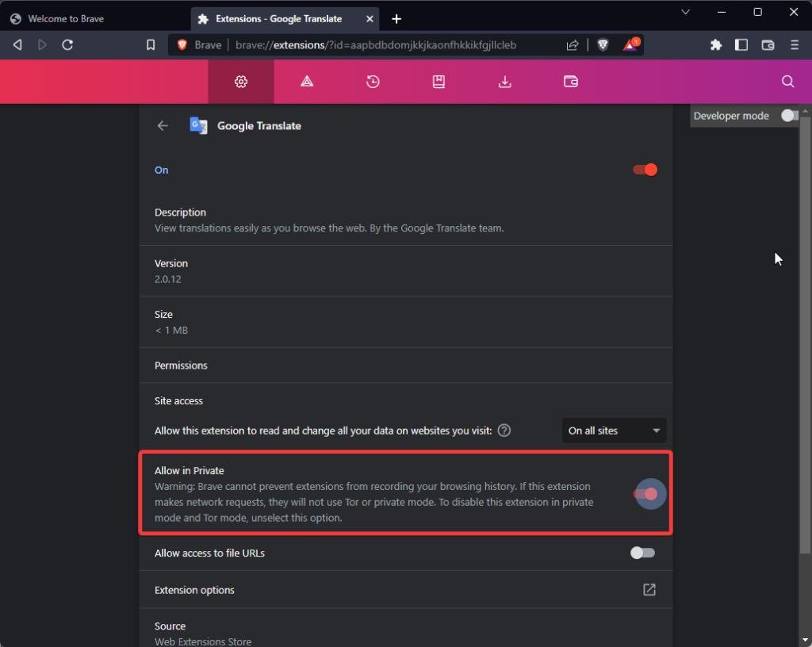Enable Developer mode toggle
The image size is (812, 647).
coord(789,116)
